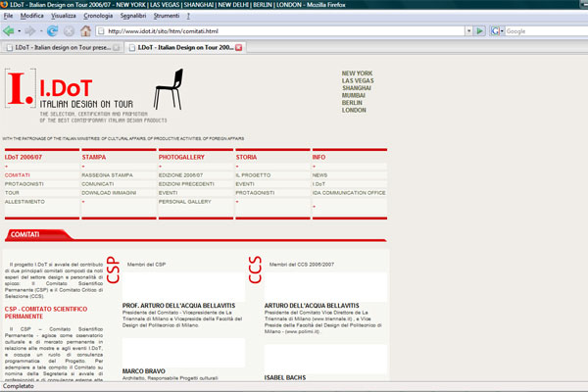Click the black chair image
588x392 pixels.
tap(169, 89)
